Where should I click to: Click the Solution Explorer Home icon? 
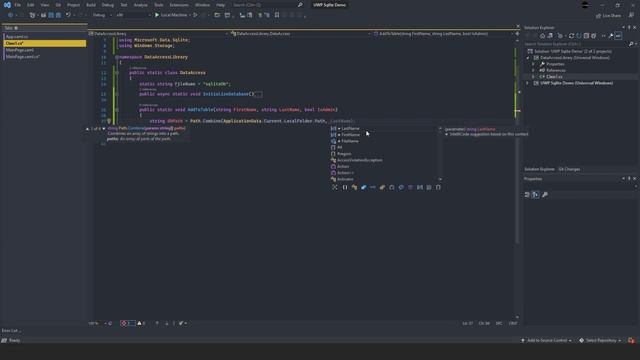pyautogui.click(x=542, y=36)
